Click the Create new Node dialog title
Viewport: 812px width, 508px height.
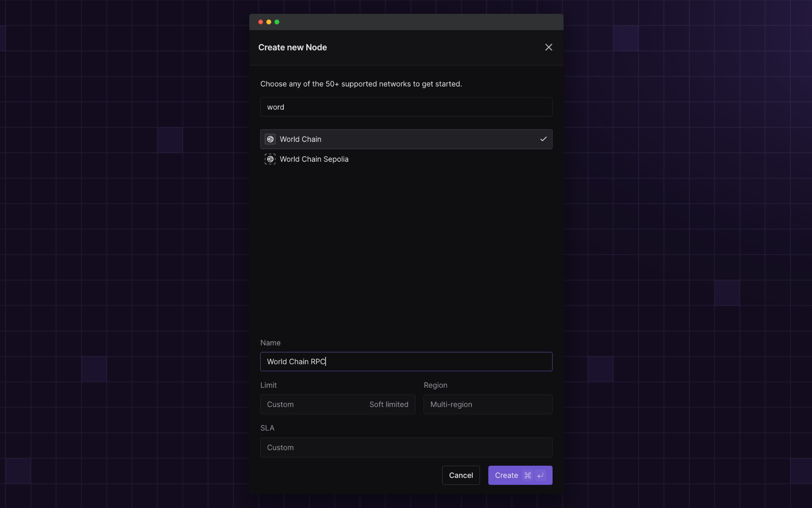coord(293,47)
